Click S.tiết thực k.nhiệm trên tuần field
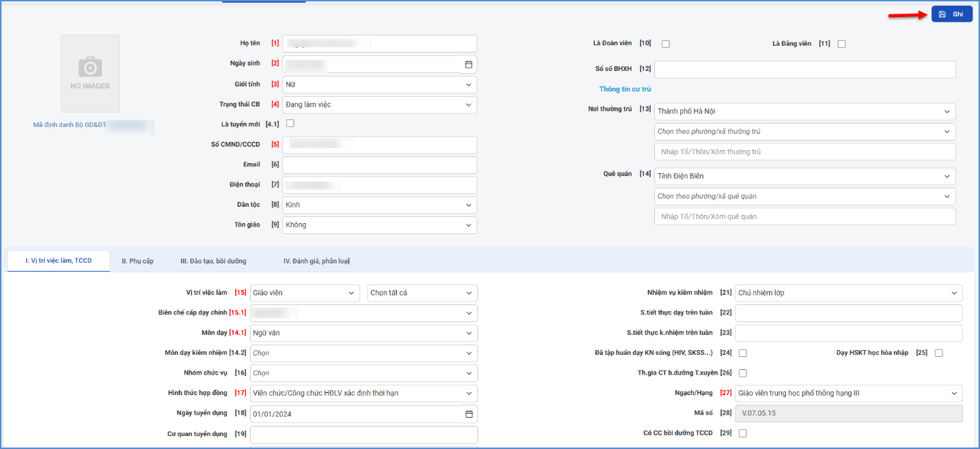The height and width of the screenshot is (449, 980). point(849,333)
